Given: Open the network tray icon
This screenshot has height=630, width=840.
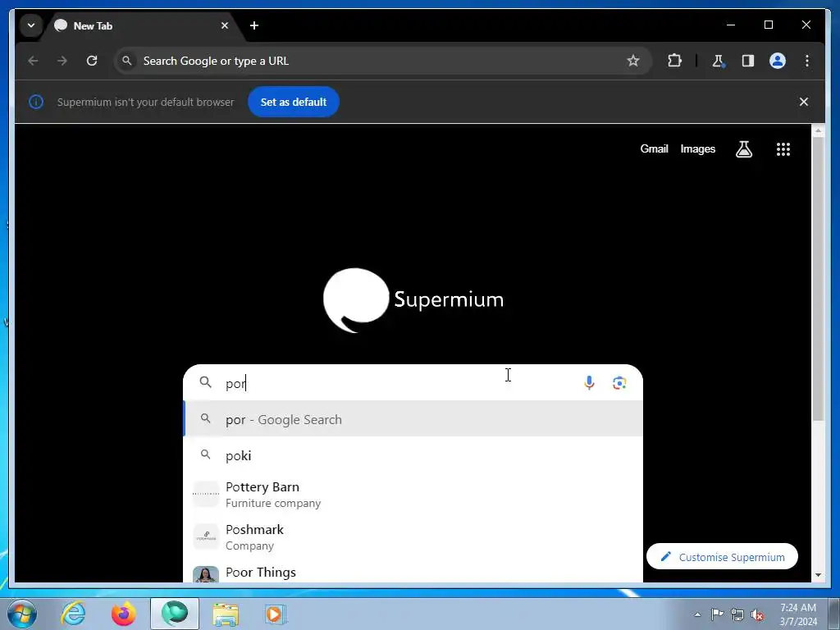Looking at the screenshot, I should click(737, 614).
